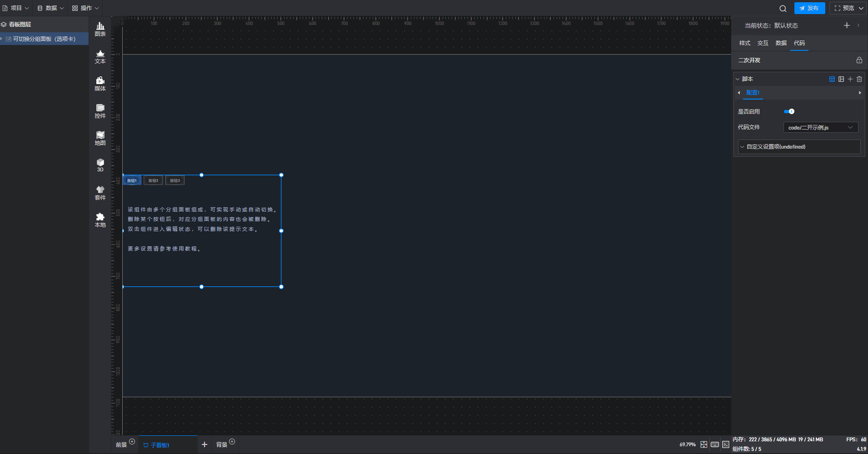Switch to the 样式 tab

[x=745, y=43]
